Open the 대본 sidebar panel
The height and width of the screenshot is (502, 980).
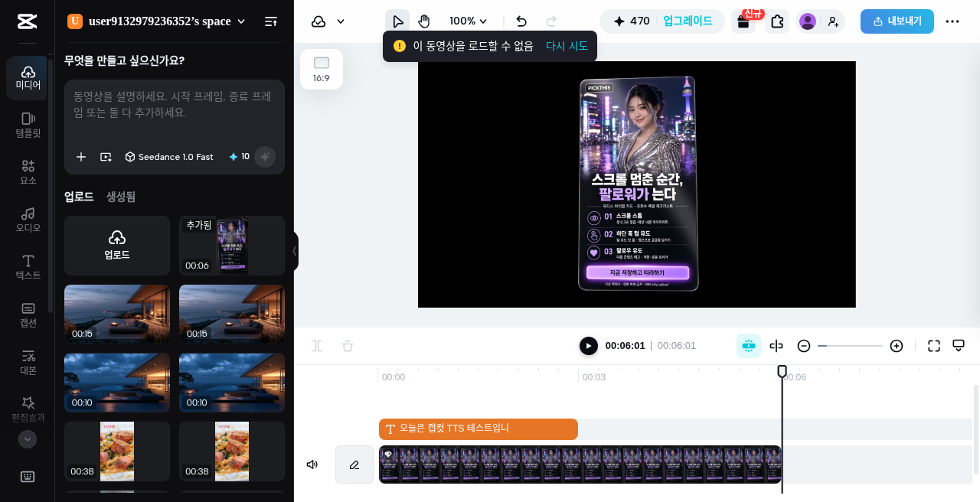click(28, 363)
